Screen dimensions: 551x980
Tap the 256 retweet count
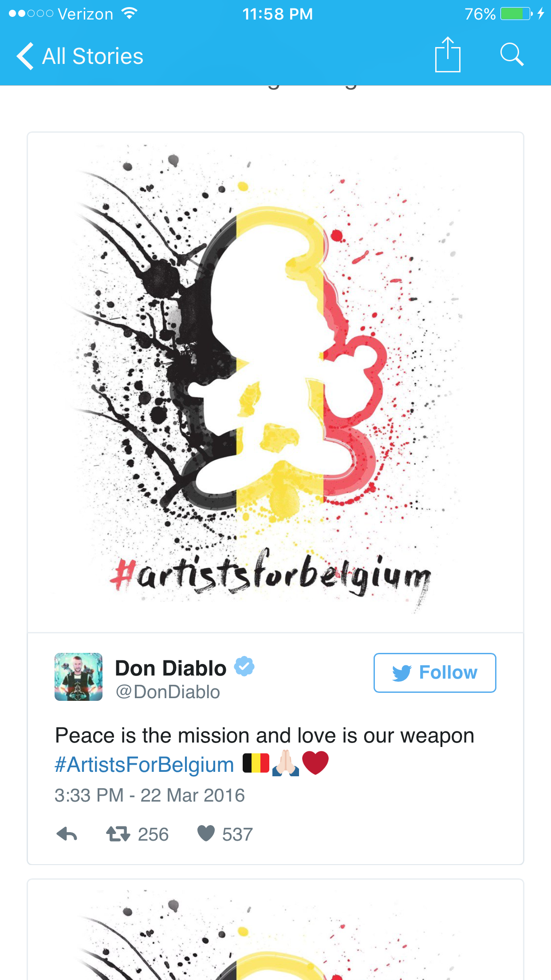[153, 834]
